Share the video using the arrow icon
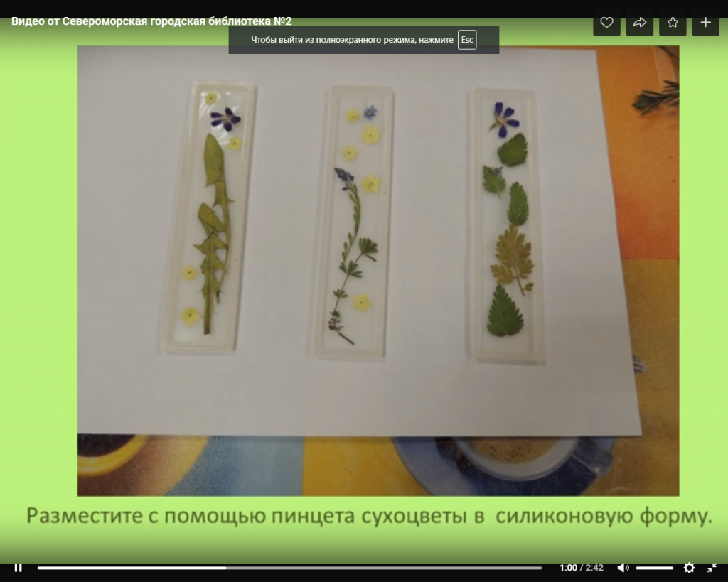The image size is (728, 582). (x=639, y=23)
